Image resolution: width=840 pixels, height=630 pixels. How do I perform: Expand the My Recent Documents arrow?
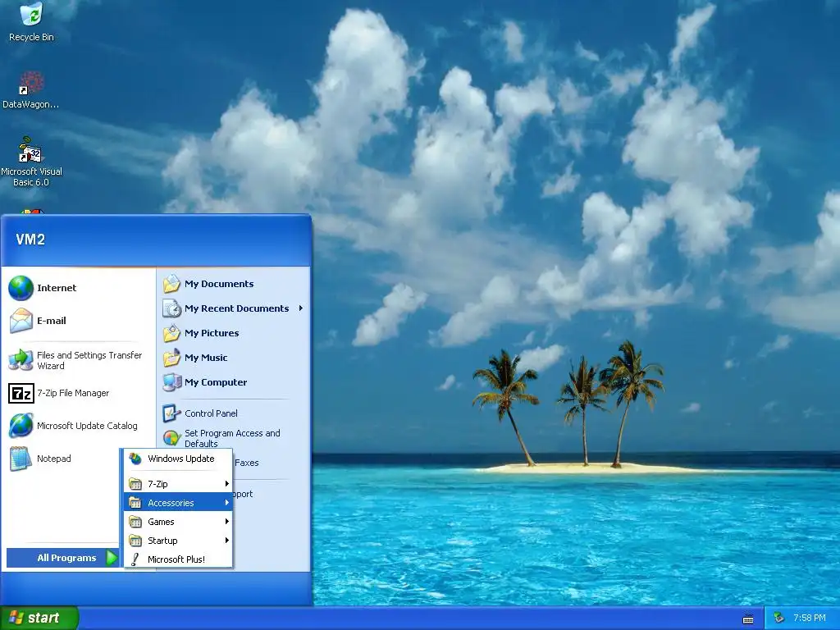tap(301, 308)
